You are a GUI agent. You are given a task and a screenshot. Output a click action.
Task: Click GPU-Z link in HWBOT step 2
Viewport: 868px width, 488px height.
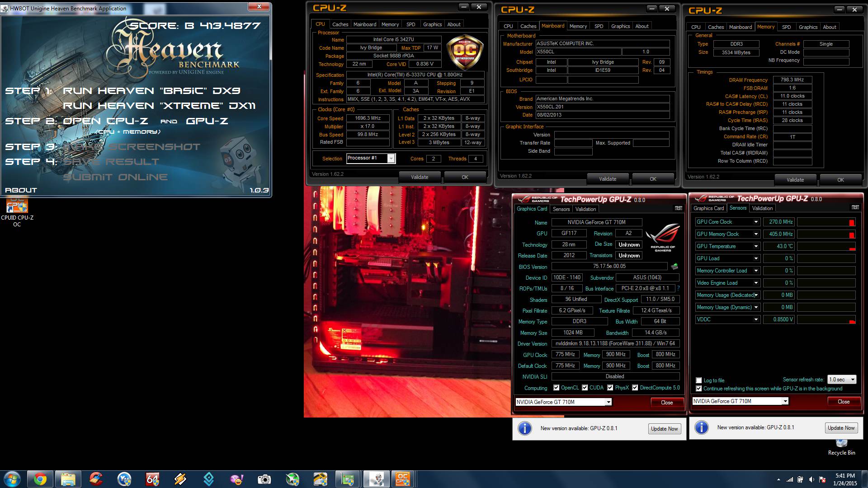point(207,121)
